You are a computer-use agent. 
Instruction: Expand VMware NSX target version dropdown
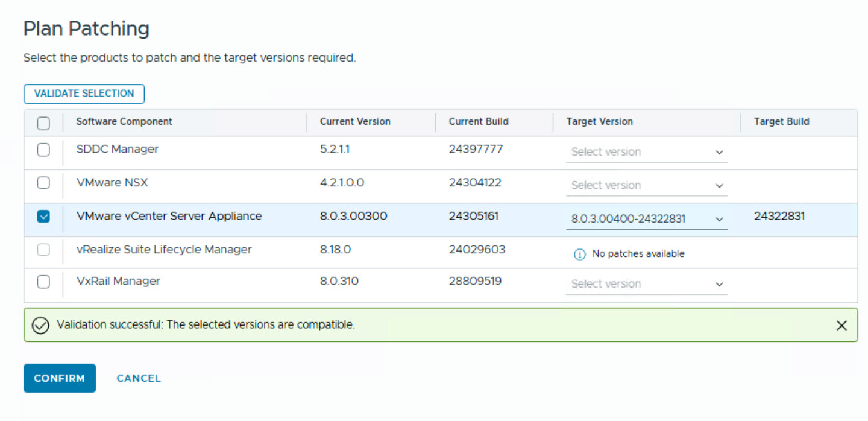(x=646, y=186)
